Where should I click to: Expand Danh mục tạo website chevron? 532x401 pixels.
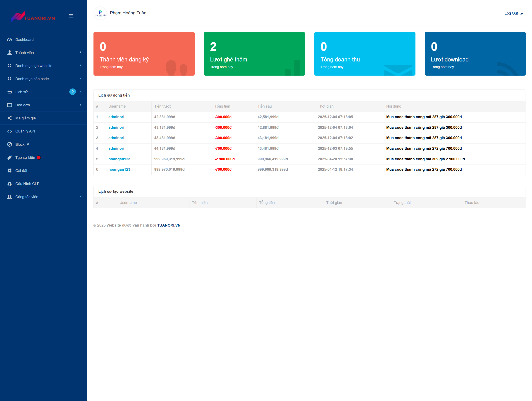80,65
